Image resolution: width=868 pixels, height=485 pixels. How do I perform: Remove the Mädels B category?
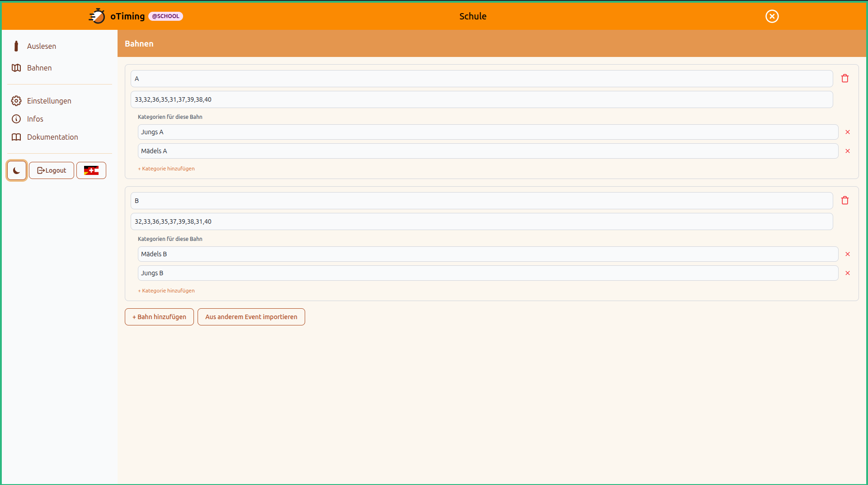pyautogui.click(x=848, y=254)
